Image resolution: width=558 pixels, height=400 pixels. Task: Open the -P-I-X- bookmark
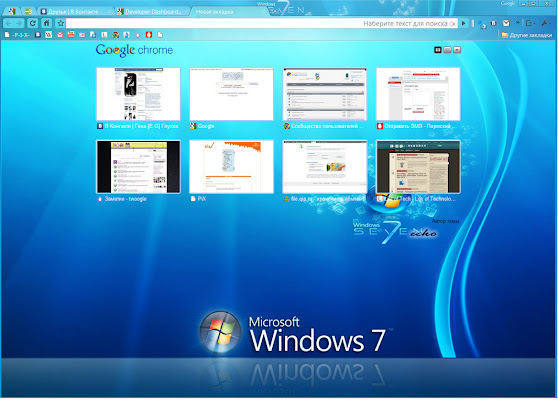point(16,35)
